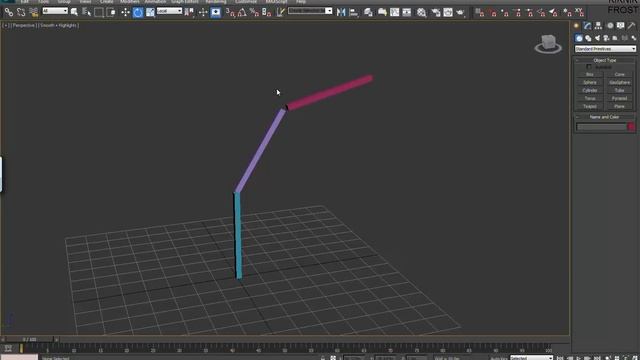Click the Render Production teapot icon
This screenshot has height=360, width=640.
(460, 12)
